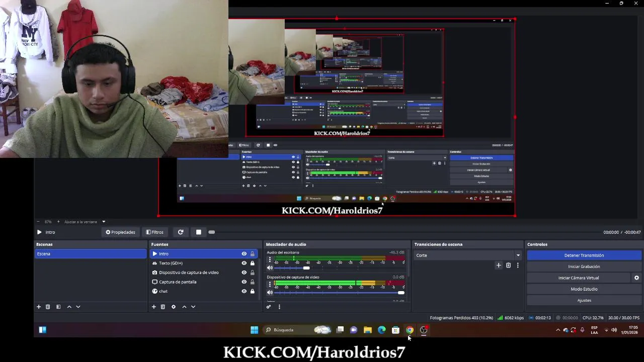Hide the Captura de pantalla source

[x=244, y=282]
